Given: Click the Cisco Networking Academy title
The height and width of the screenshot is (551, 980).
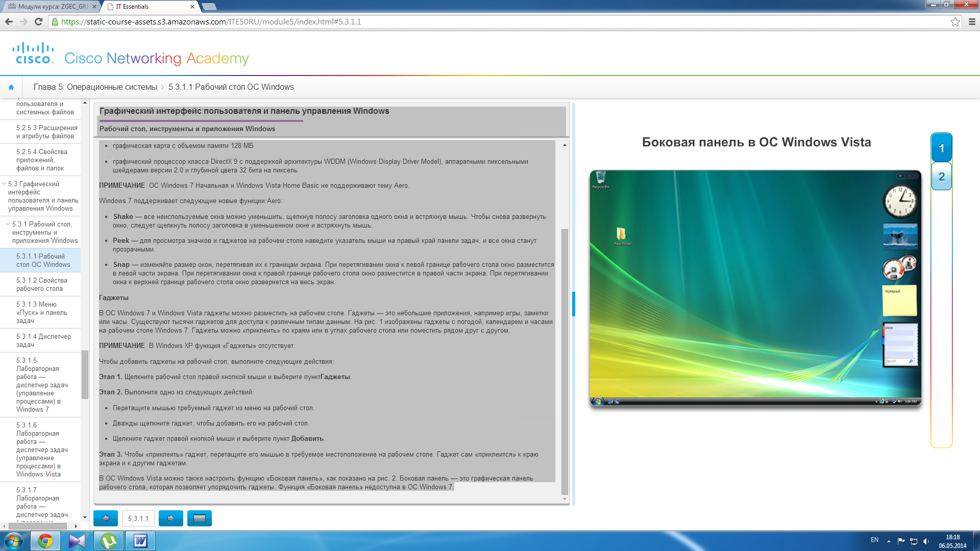Looking at the screenshot, I should click(x=156, y=58).
